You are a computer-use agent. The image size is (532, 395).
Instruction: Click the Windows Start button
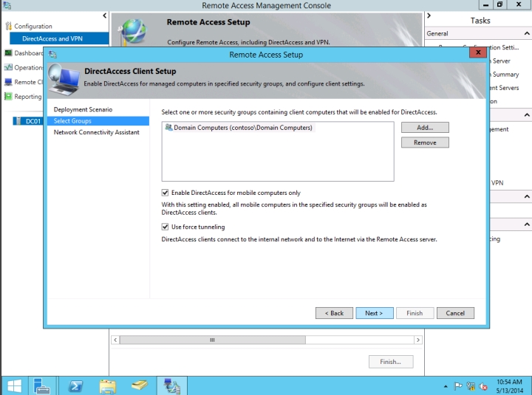point(13,385)
